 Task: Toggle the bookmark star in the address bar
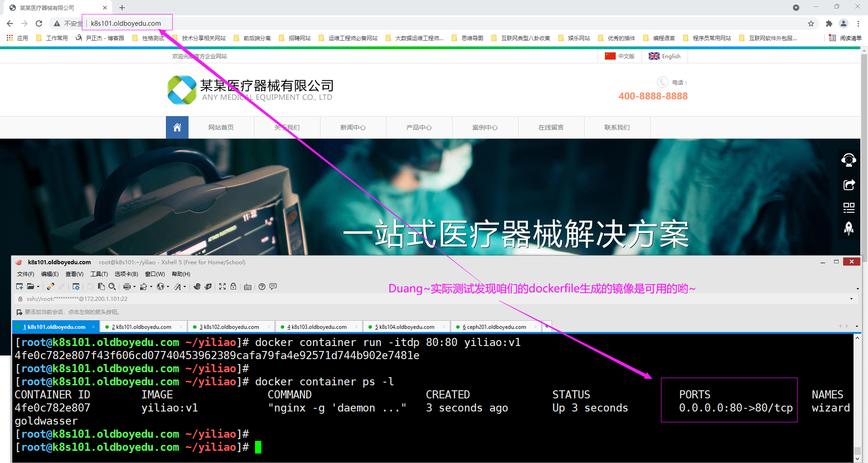811,23
